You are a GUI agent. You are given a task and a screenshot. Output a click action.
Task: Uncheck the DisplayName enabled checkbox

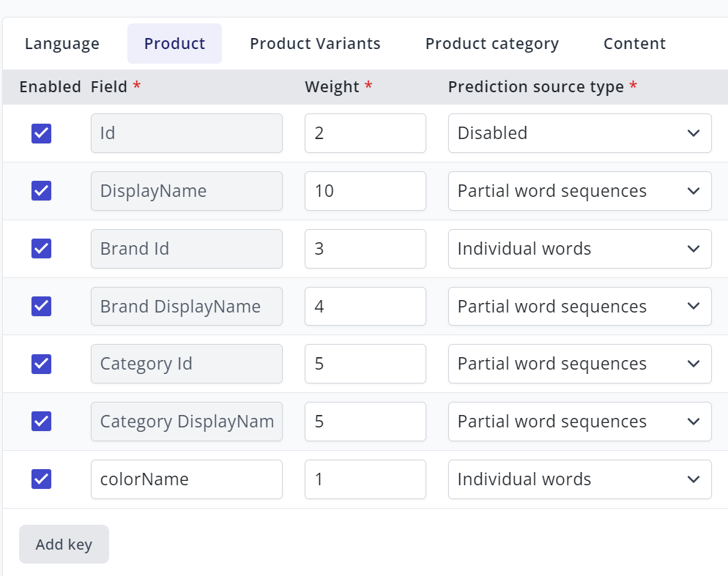tap(42, 191)
